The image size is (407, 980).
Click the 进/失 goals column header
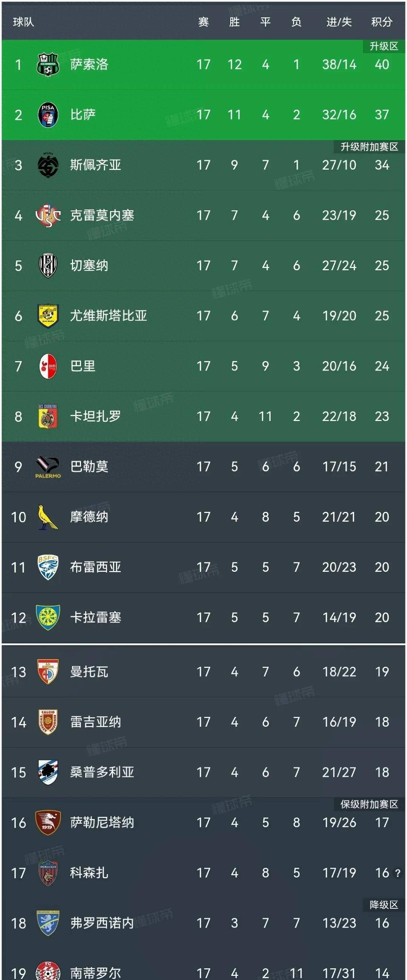tap(339, 22)
